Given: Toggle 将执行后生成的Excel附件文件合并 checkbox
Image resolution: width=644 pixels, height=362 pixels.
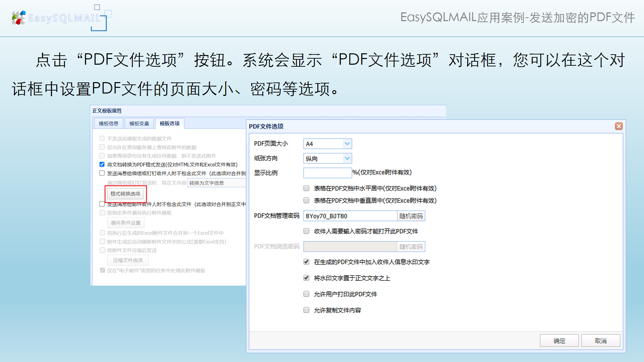Looking at the screenshot, I should point(103,233).
